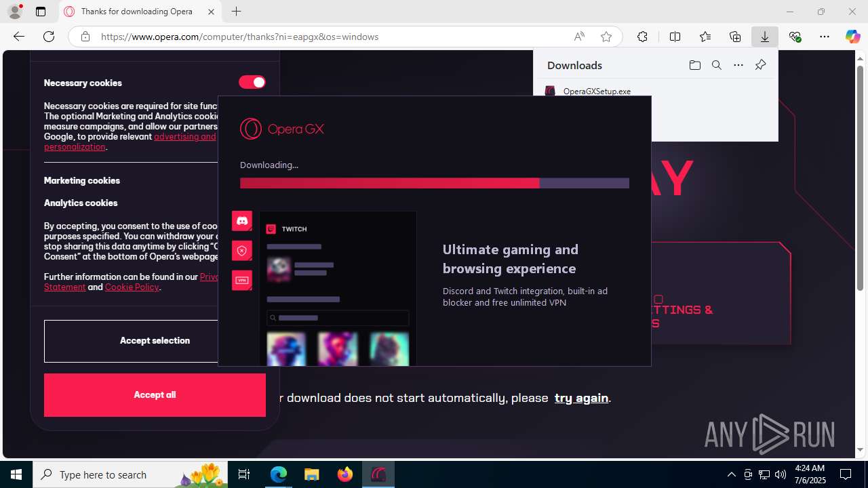Click VPN icon in installer preview
The image size is (868, 488).
pos(242,280)
